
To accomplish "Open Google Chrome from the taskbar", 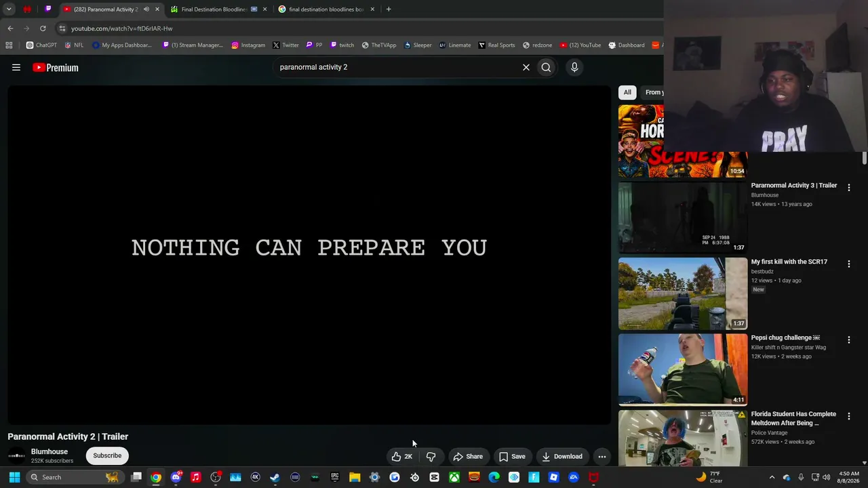I will [x=156, y=477].
